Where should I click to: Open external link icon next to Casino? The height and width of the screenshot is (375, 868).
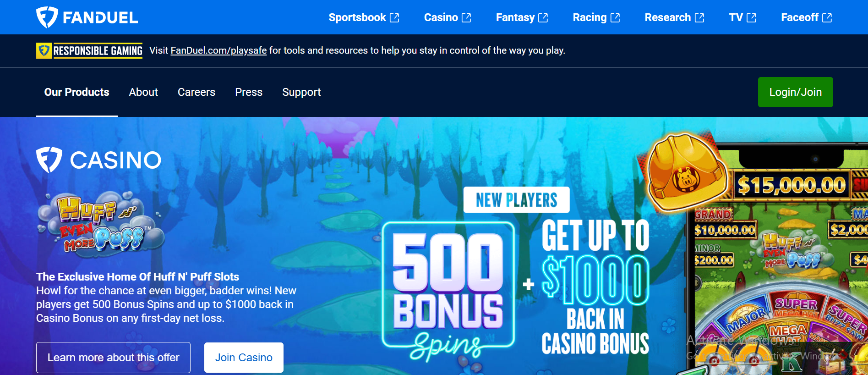(x=466, y=18)
